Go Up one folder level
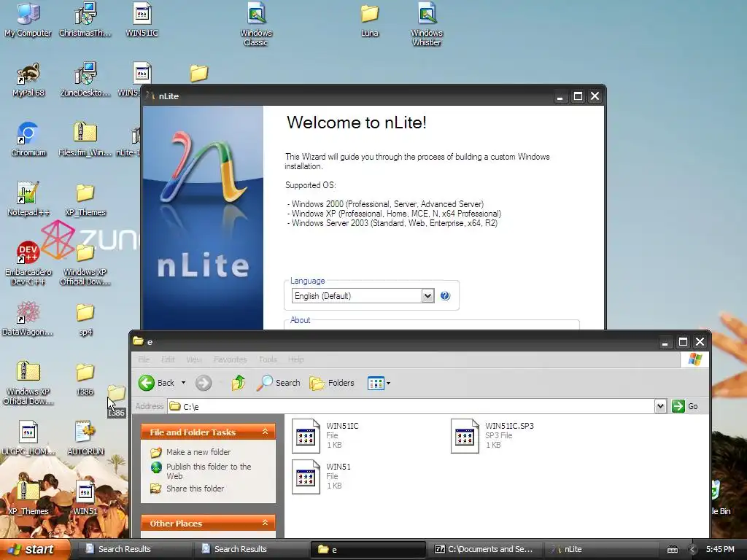 239,383
